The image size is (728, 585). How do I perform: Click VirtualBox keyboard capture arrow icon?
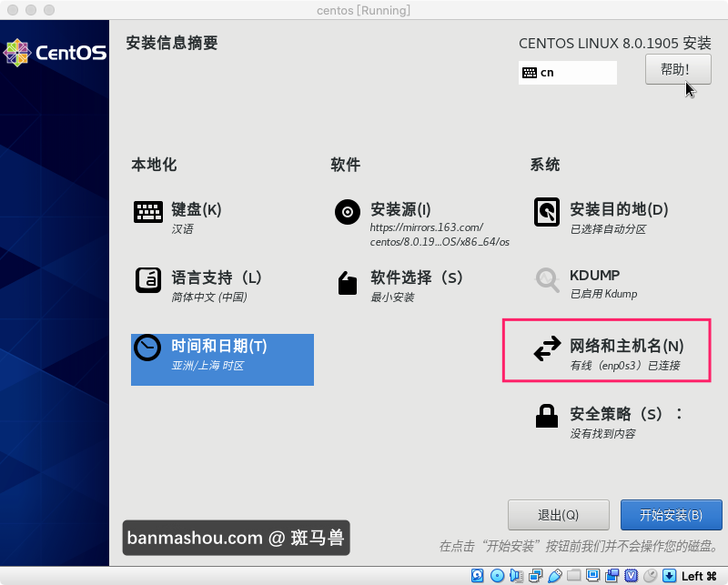pyautogui.click(x=669, y=576)
